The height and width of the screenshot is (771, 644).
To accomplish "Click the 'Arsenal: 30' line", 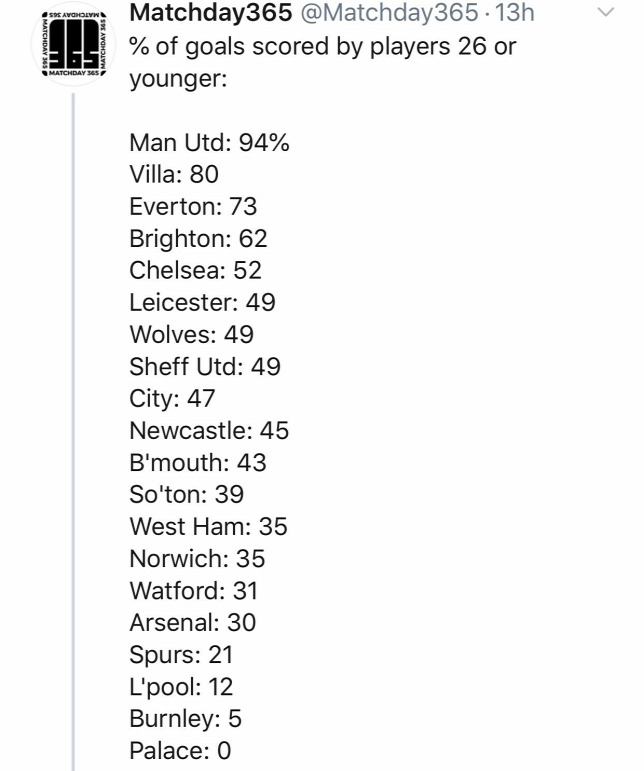I will [193, 623].
